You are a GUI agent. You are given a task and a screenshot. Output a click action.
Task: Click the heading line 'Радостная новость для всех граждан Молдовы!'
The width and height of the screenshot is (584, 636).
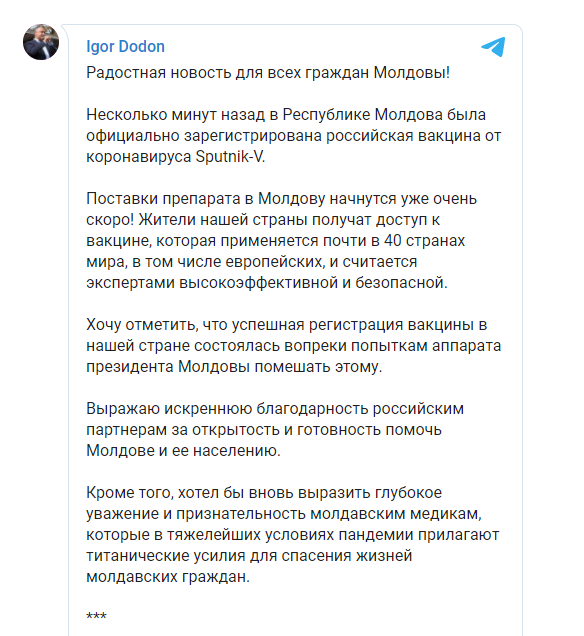[268, 73]
